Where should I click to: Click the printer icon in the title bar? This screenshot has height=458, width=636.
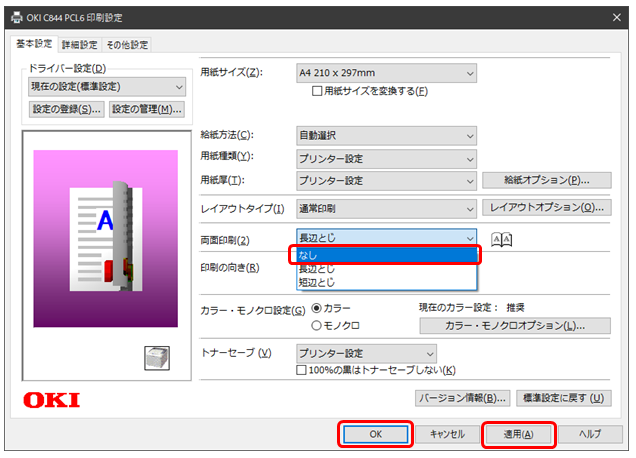coord(17,17)
